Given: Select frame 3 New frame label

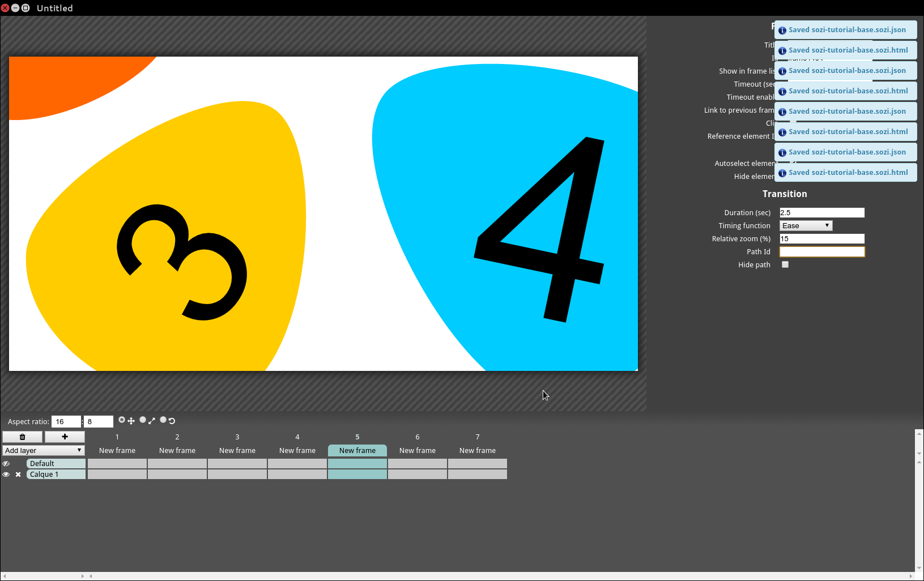Looking at the screenshot, I should [237, 450].
